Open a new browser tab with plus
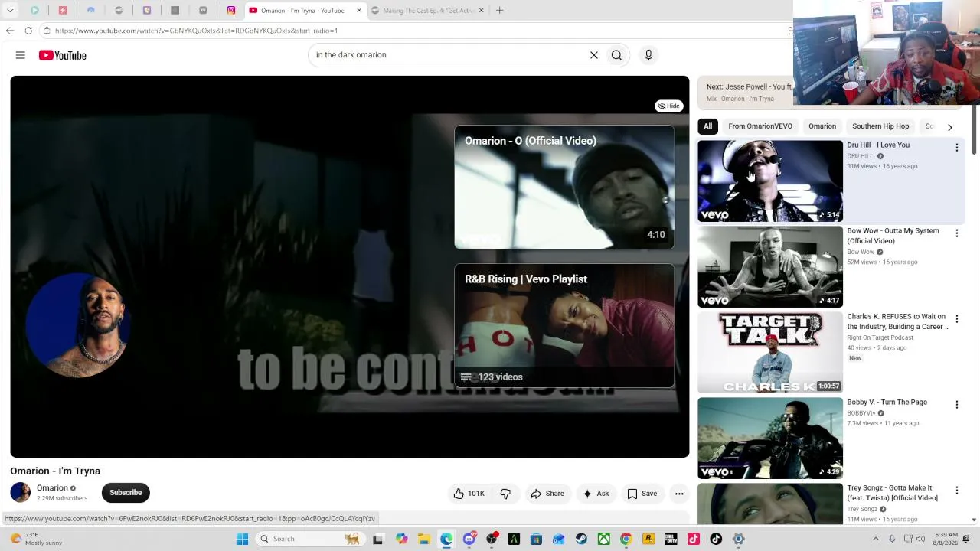Screen dimensions: 980x551 pyautogui.click(x=499, y=11)
